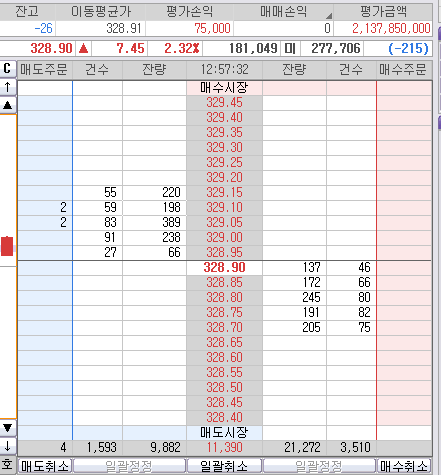
Task: Click sell order cell at 329.05 row
Action: click(x=45, y=223)
